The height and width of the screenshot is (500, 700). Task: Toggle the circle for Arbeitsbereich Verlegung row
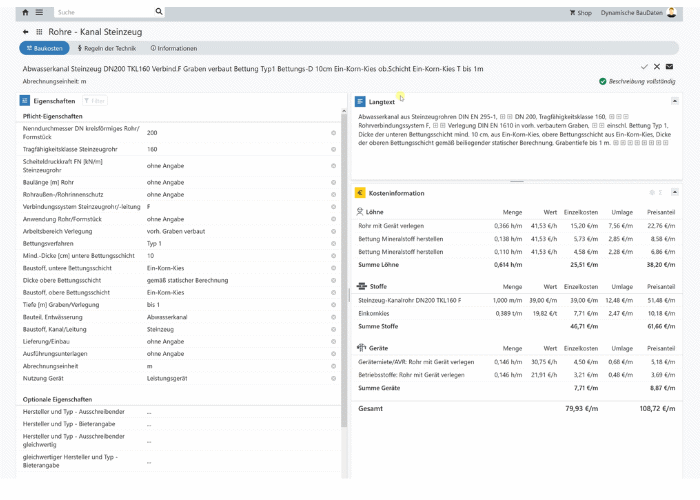333,231
